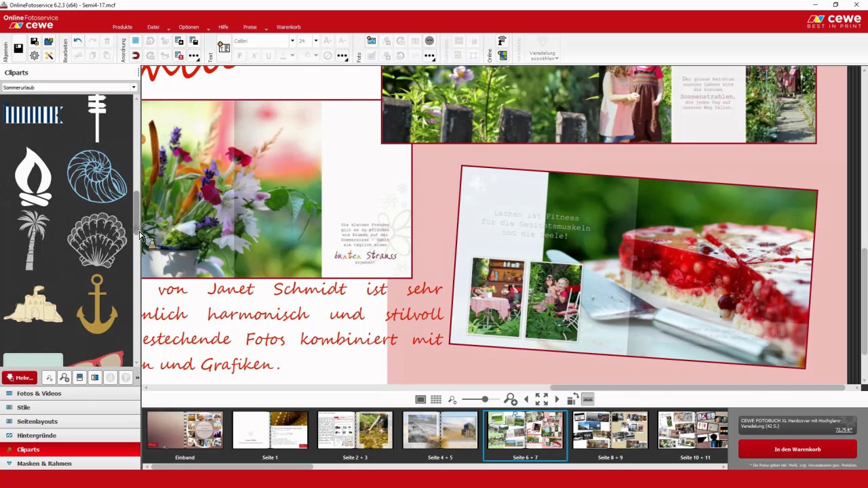Viewport: 868px width, 488px height.
Task: Switch to Seitenlayouts panel
Action: click(71, 422)
